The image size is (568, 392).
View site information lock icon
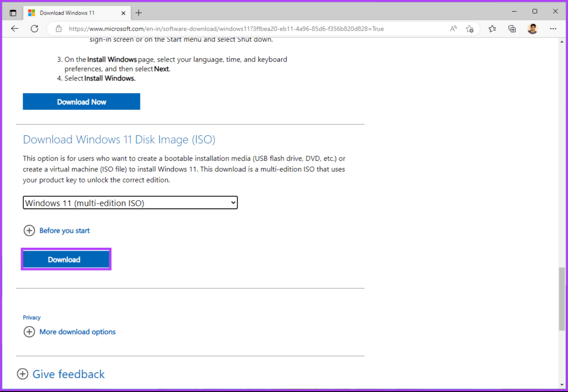(x=59, y=29)
